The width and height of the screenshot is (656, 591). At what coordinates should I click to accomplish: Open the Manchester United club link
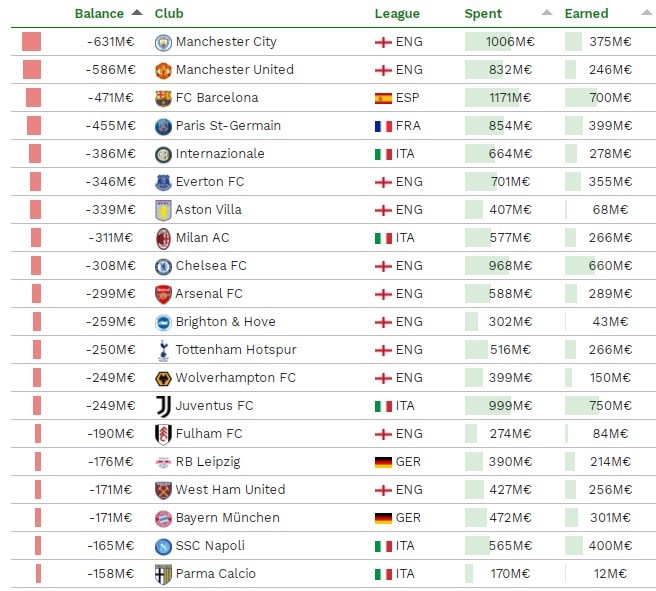click(x=234, y=70)
